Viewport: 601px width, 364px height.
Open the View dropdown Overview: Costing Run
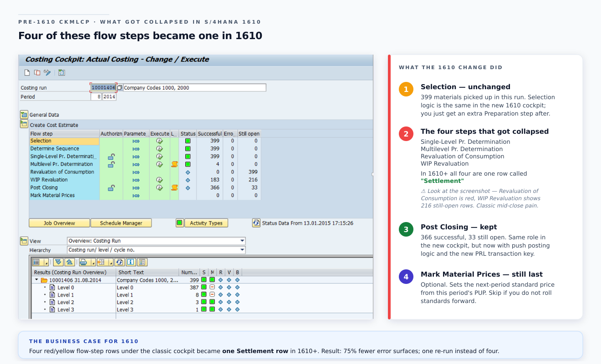coord(156,241)
